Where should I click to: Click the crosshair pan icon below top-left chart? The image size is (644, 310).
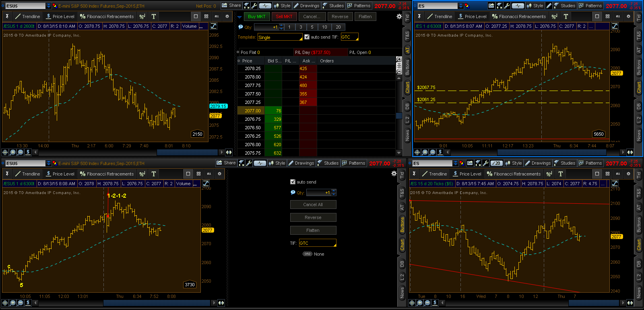point(5,152)
